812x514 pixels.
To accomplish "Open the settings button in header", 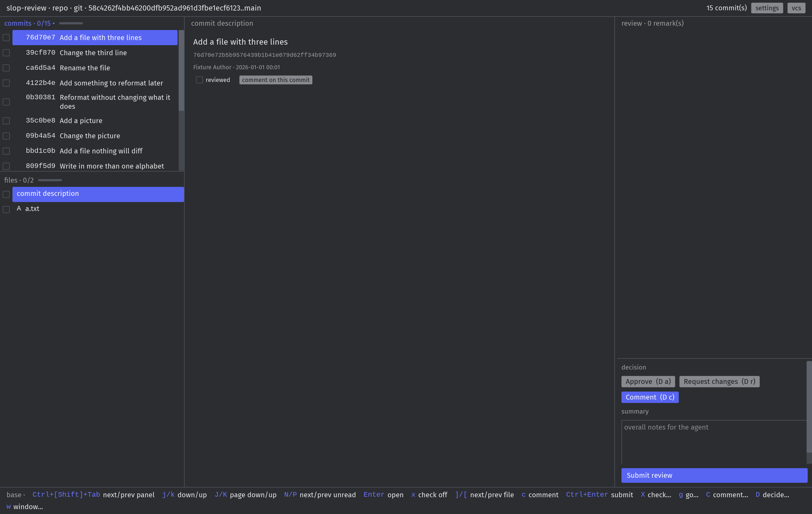I will [x=767, y=8].
